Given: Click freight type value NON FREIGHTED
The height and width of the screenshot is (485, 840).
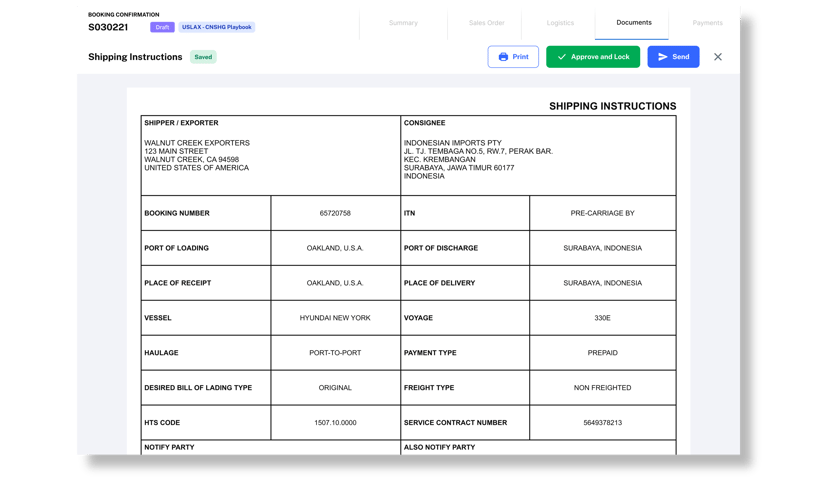Looking at the screenshot, I should pyautogui.click(x=602, y=387).
